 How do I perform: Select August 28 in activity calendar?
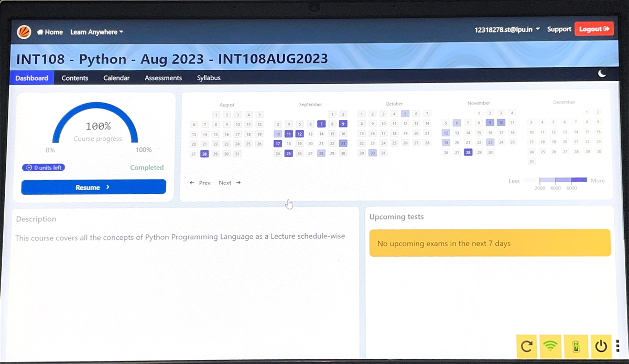click(x=204, y=154)
